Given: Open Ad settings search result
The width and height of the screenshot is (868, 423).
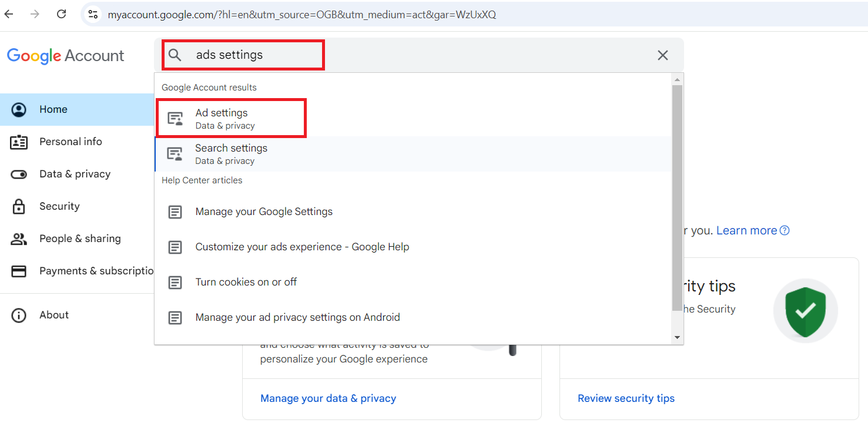Looking at the screenshot, I should point(414,119).
